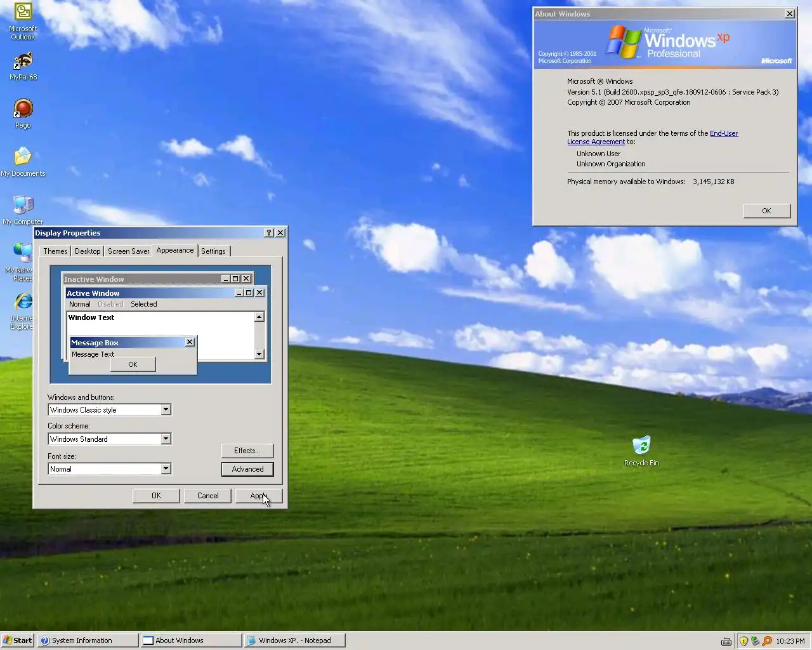
Task: Click the Selected menu item in preview
Action: [x=144, y=304]
